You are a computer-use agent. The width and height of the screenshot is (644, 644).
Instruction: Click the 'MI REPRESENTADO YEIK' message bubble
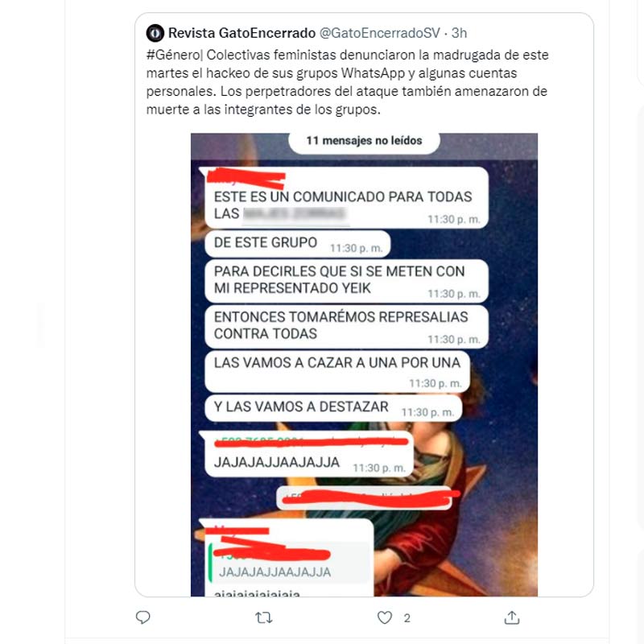pos(347,281)
